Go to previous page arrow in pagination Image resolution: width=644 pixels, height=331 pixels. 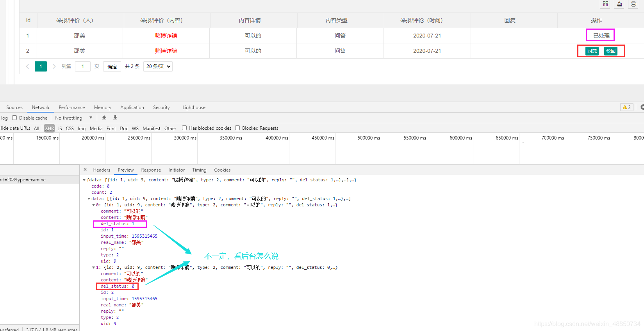point(27,66)
